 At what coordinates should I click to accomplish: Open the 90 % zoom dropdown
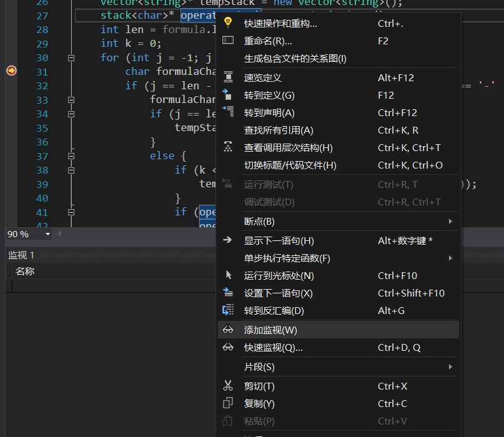click(x=47, y=234)
